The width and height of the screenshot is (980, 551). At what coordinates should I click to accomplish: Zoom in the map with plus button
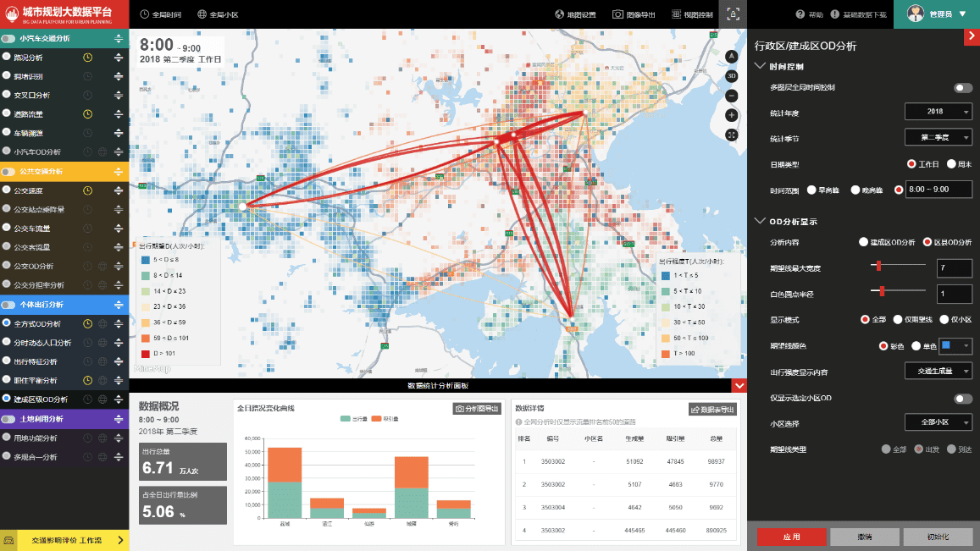click(732, 115)
